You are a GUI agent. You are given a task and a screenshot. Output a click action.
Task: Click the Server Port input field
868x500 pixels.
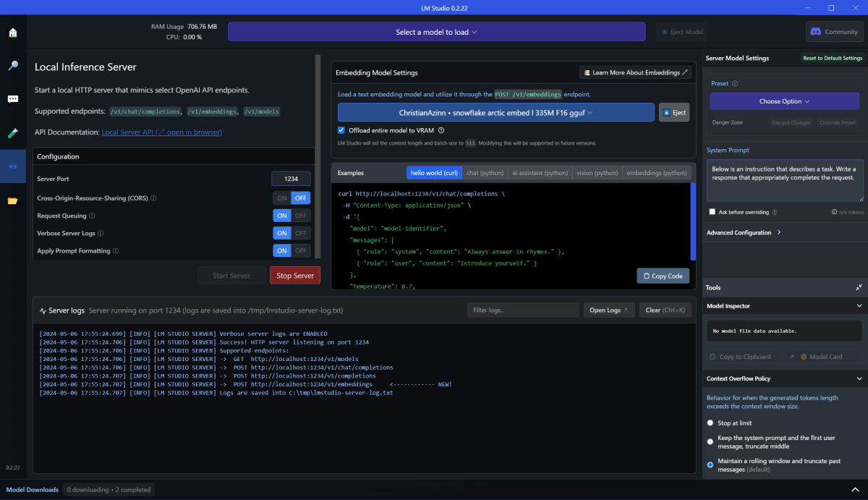click(291, 179)
